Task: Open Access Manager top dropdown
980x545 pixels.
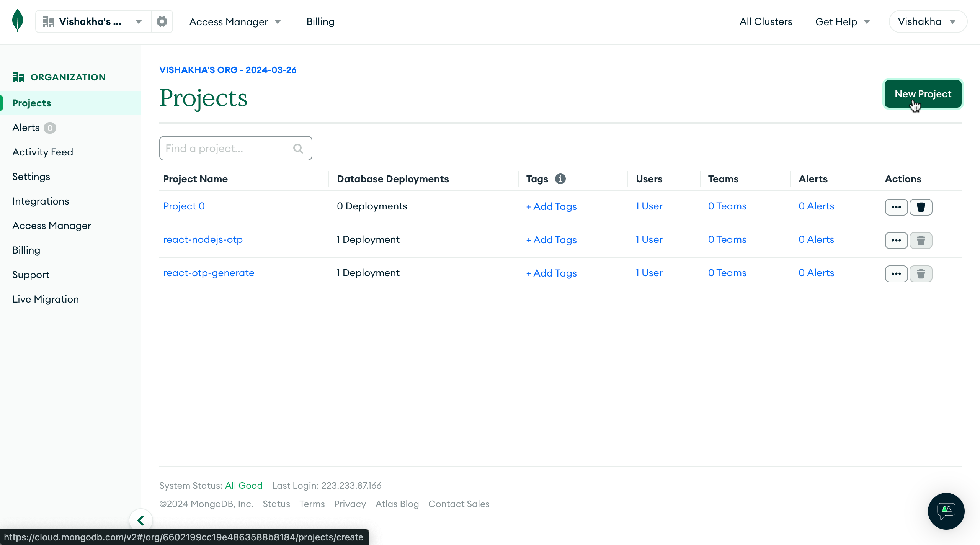Action: click(235, 22)
